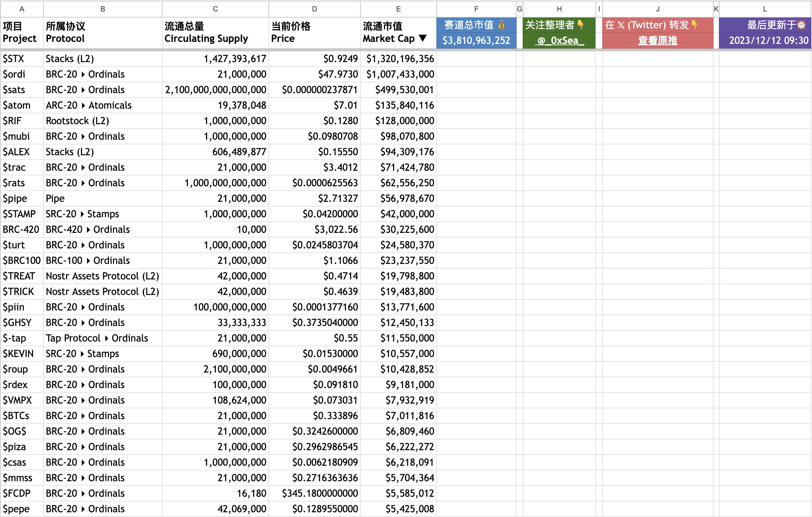This screenshot has height=517, width=812.
Task: Select the $turt project cell
Action: [x=22, y=245]
